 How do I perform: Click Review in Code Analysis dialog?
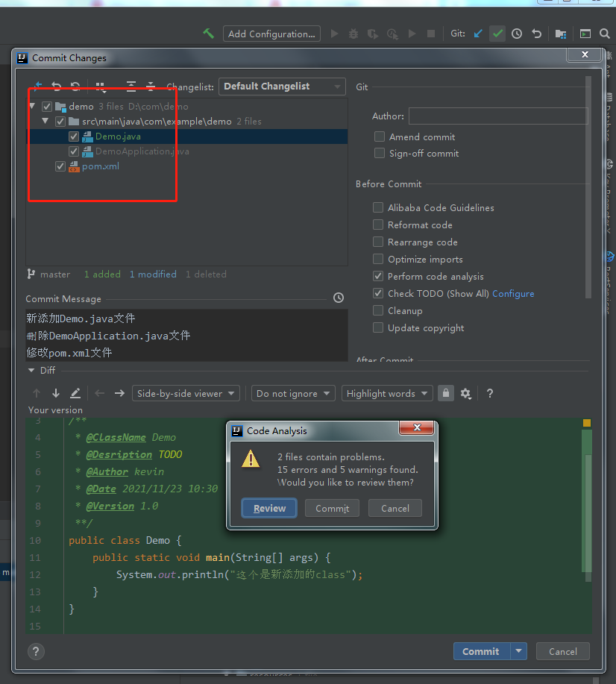point(269,508)
